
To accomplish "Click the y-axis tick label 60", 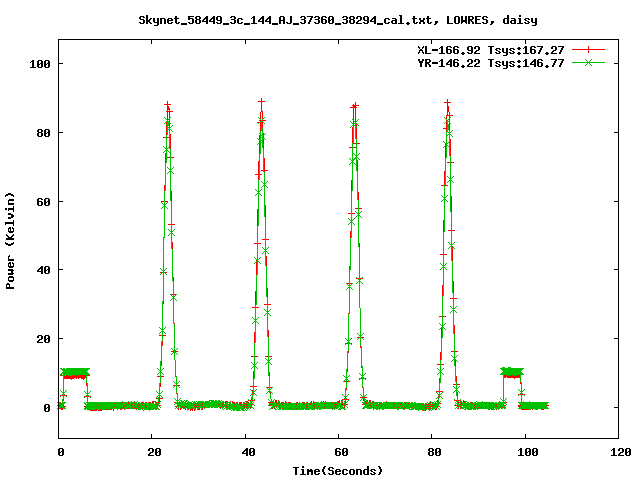I will click(43, 202).
